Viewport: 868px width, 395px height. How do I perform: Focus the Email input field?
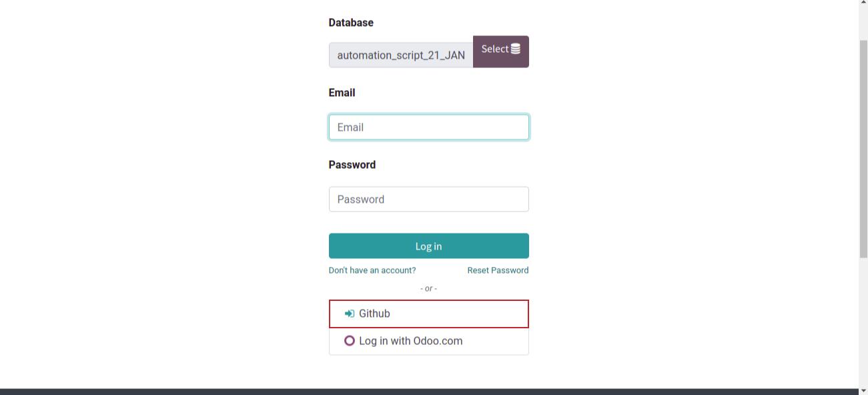[x=428, y=127]
